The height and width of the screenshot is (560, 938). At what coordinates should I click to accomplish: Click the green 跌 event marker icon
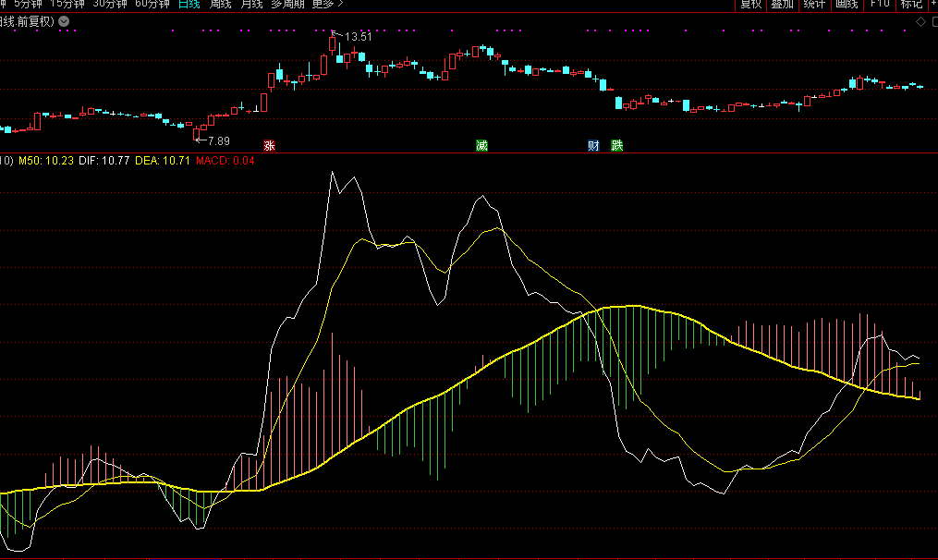[617, 146]
